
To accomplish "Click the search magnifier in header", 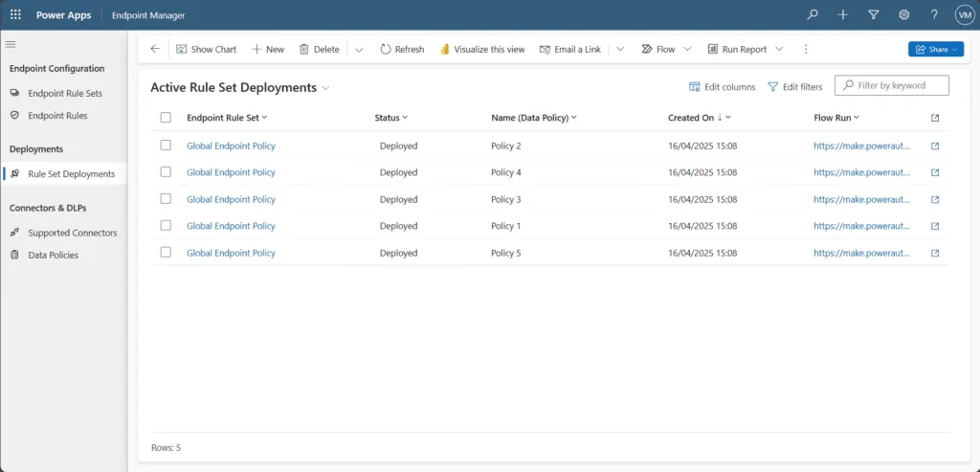I will (813, 15).
